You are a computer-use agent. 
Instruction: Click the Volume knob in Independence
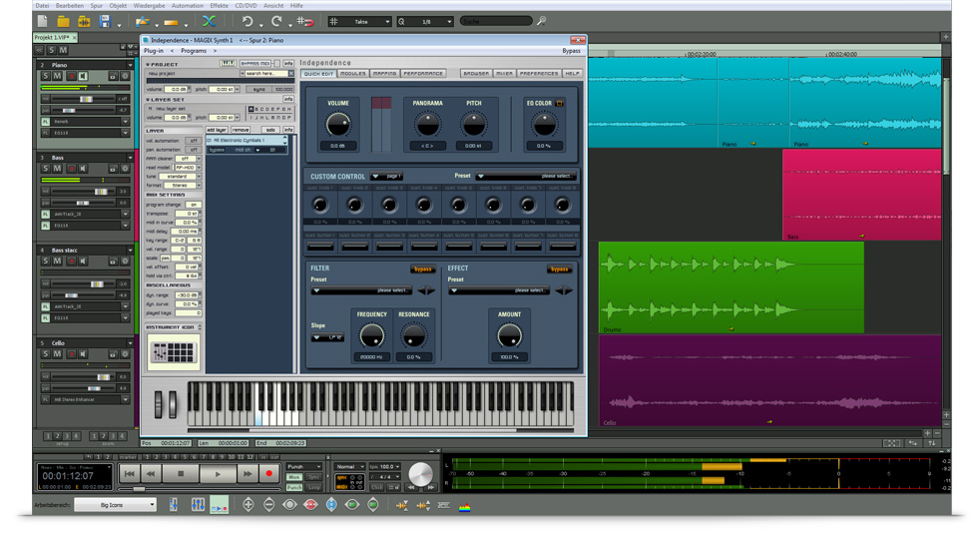[338, 125]
